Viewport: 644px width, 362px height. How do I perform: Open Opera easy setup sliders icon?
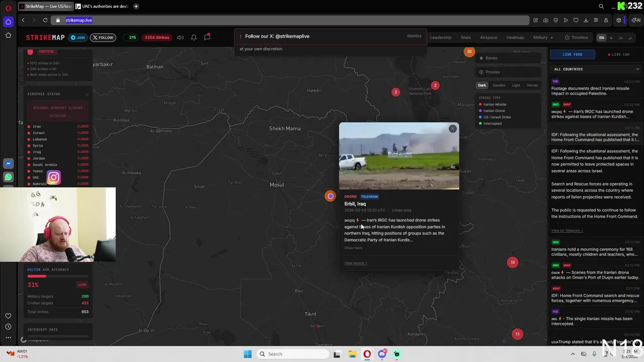point(596,20)
